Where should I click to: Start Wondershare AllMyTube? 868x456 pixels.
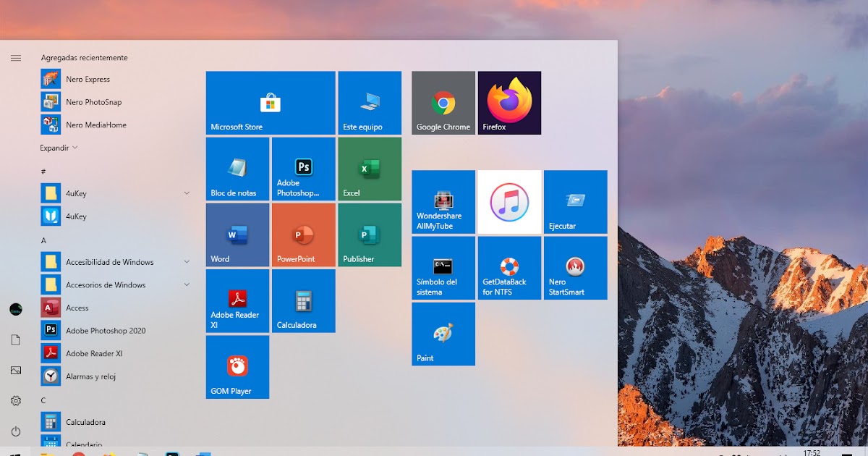(x=443, y=201)
